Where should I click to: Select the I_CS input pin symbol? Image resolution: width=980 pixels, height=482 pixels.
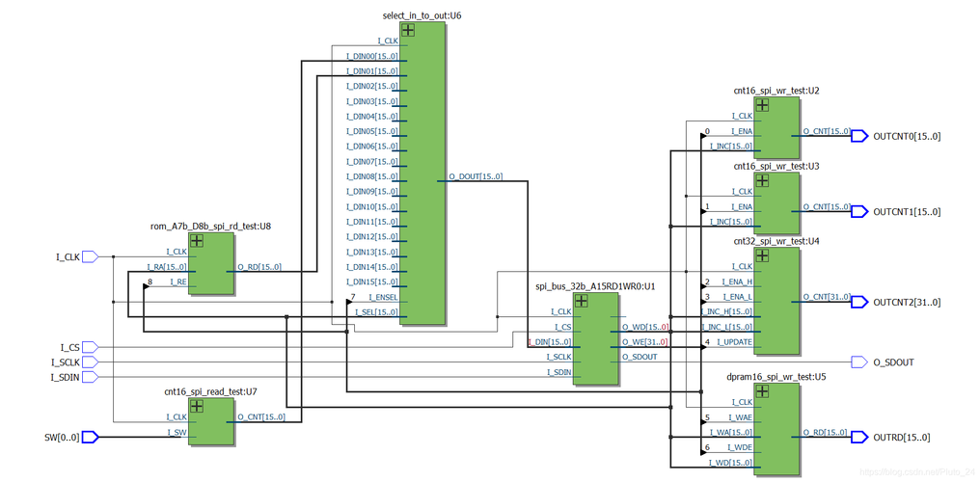coord(91,346)
